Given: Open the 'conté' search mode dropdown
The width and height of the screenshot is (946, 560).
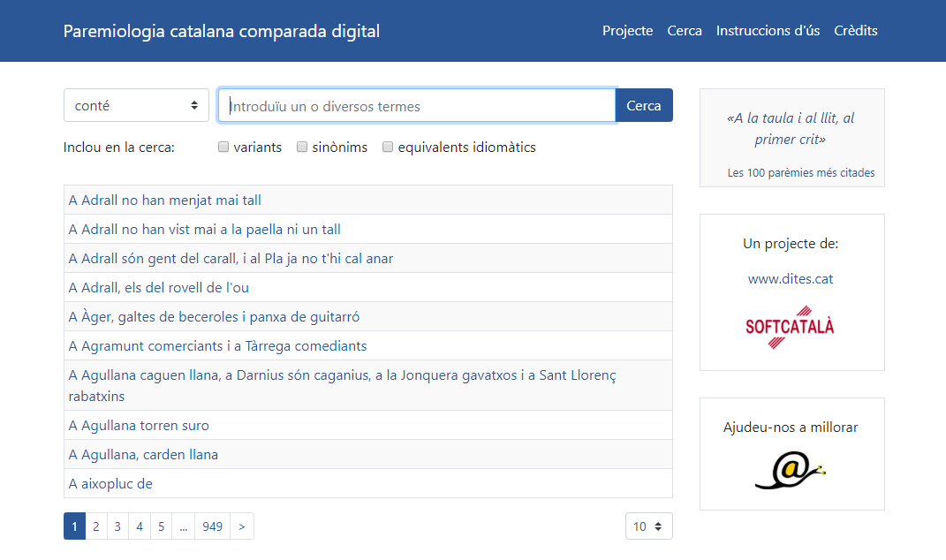Looking at the screenshot, I should tap(136, 105).
